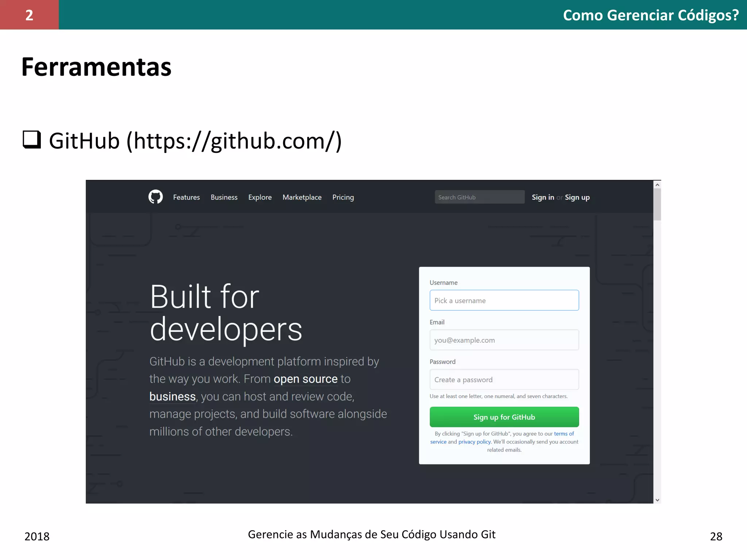The height and width of the screenshot is (560, 747).
Task: Open the Marketplace nav item
Action: (302, 197)
